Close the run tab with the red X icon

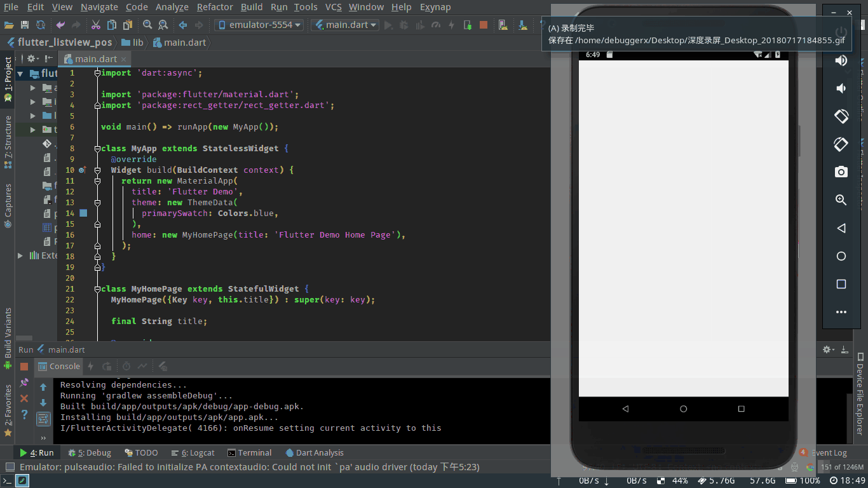[x=24, y=398]
